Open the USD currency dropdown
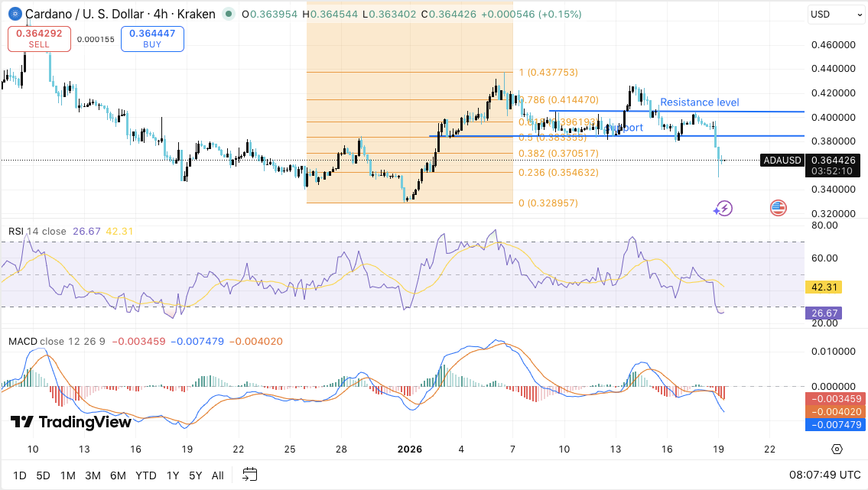Viewport: 868px width, 490px height. point(836,14)
